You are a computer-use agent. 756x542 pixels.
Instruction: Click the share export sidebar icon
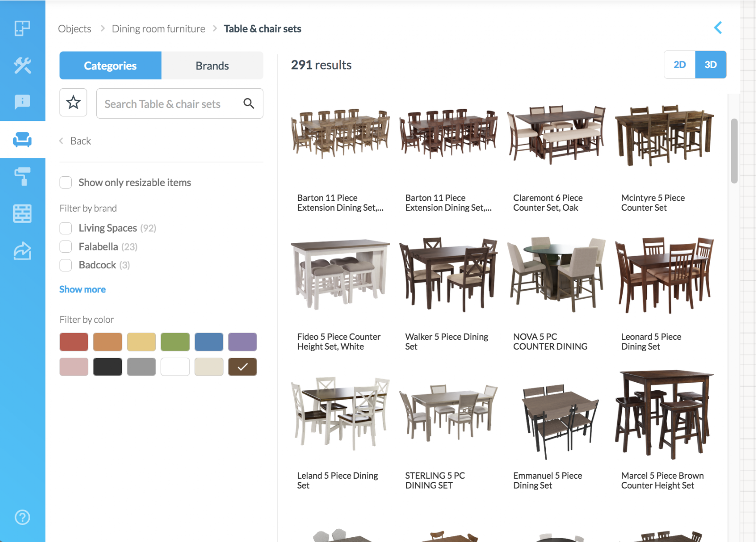[x=22, y=251]
